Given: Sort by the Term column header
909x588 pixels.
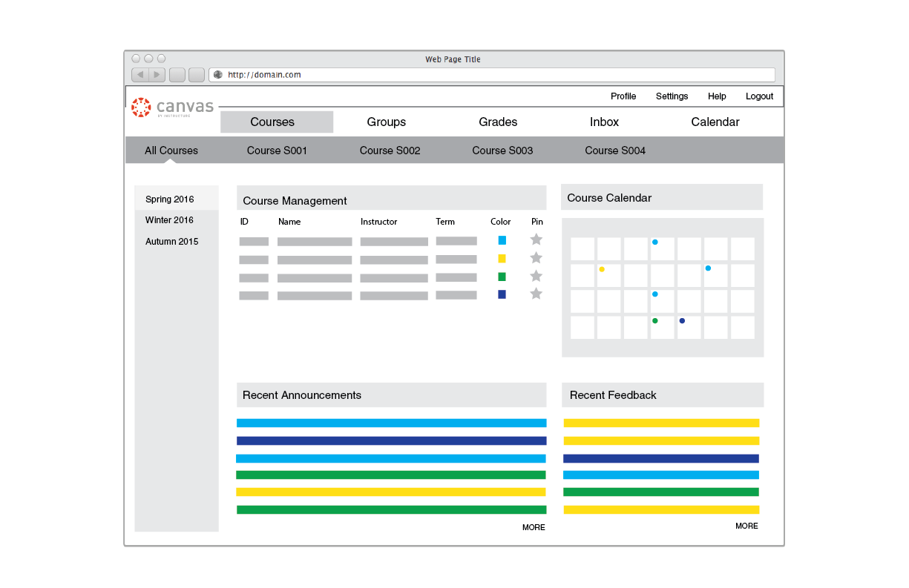Looking at the screenshot, I should pyautogui.click(x=445, y=222).
